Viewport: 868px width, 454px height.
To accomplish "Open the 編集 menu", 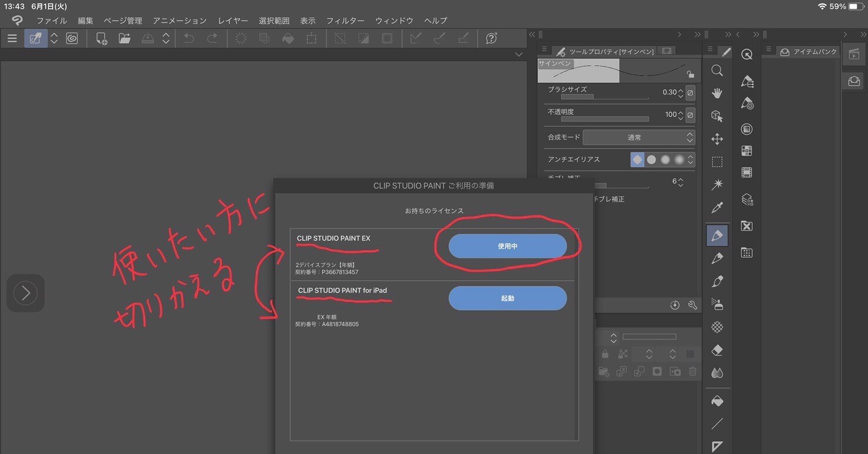I will 86,21.
